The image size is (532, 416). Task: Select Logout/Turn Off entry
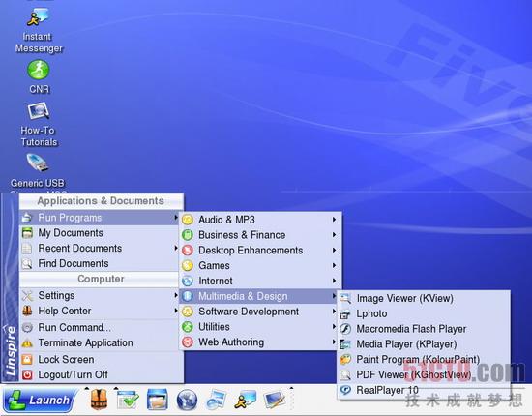102,374
